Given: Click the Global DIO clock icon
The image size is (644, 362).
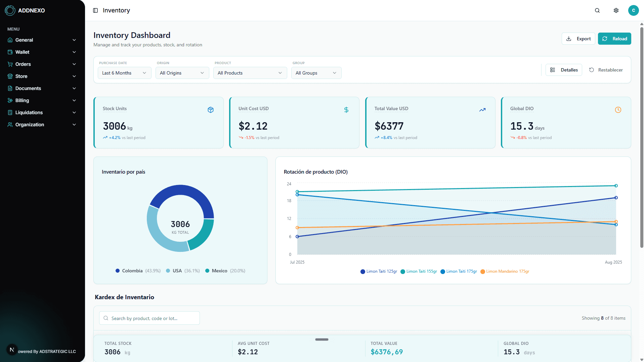Looking at the screenshot, I should pos(618,110).
